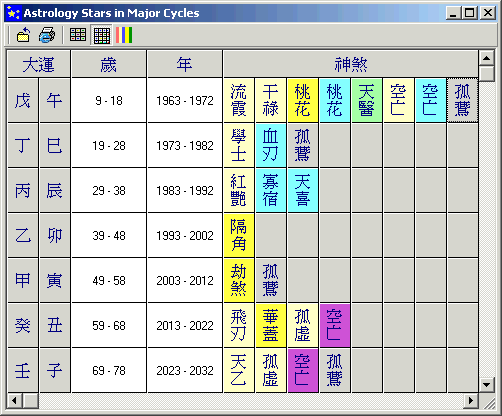The width and height of the screenshot is (502, 416).
Task: Click the print icon in toolbar
Action: [47, 35]
